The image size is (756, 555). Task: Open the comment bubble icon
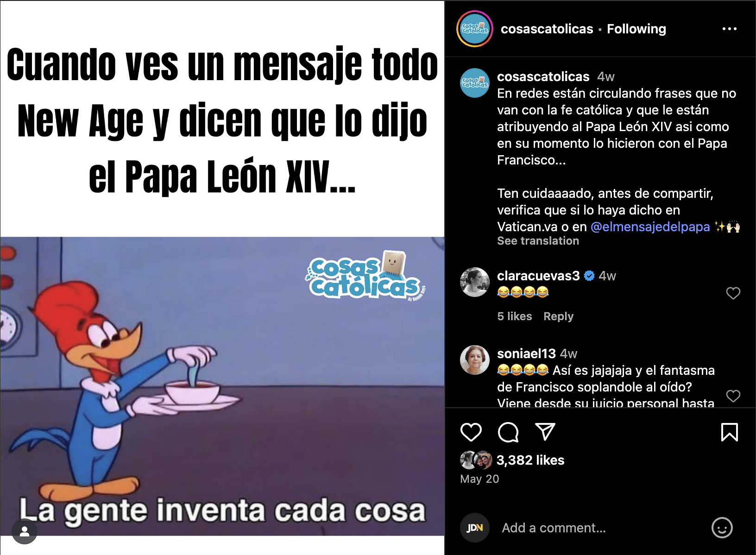coord(508,432)
